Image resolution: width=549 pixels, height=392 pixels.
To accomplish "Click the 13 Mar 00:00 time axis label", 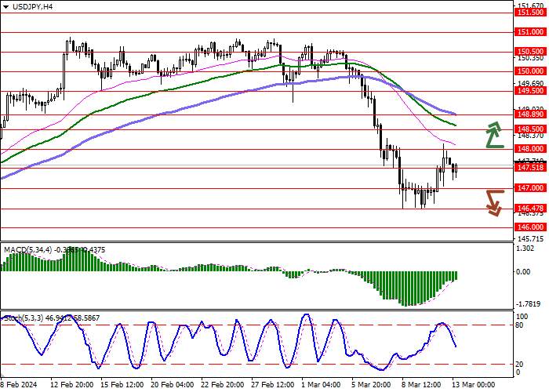I will [474, 384].
